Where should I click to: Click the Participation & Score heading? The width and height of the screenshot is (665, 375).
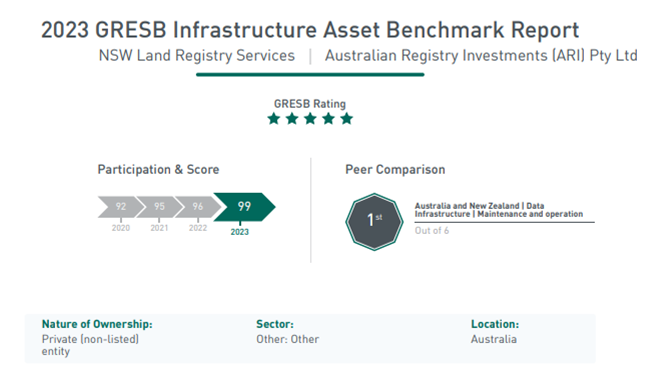pyautogui.click(x=158, y=170)
